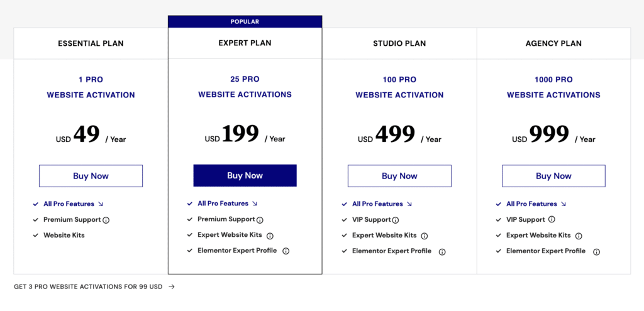Open Studio plan Expert Website Kits info icon
The image size is (644, 311).
point(425,236)
